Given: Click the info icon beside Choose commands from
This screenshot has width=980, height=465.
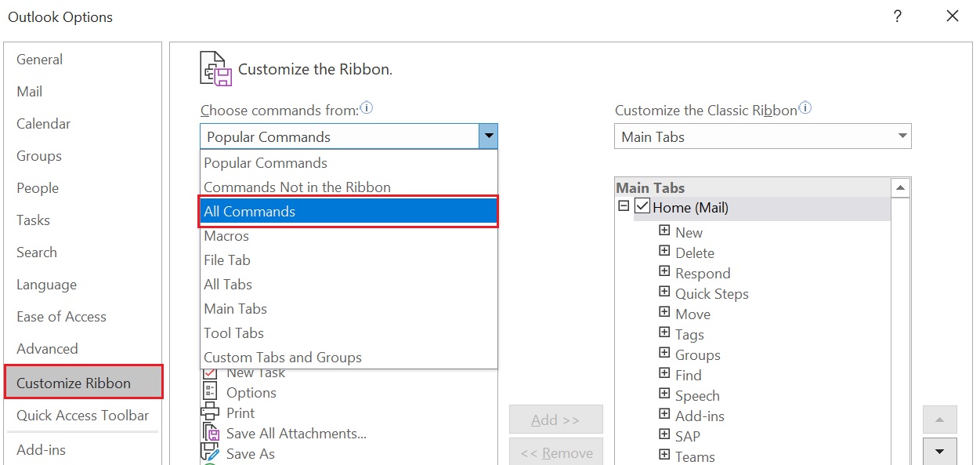Looking at the screenshot, I should point(367,108).
